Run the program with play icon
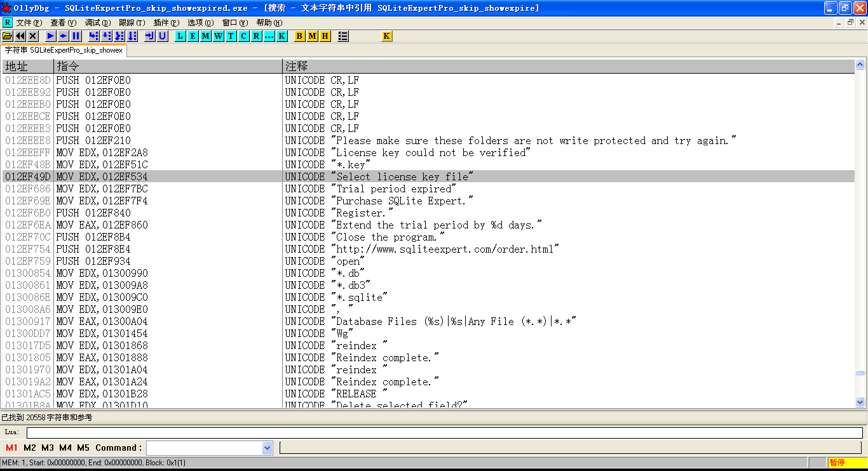Viewport: 868px width, 471px height. click(x=51, y=36)
